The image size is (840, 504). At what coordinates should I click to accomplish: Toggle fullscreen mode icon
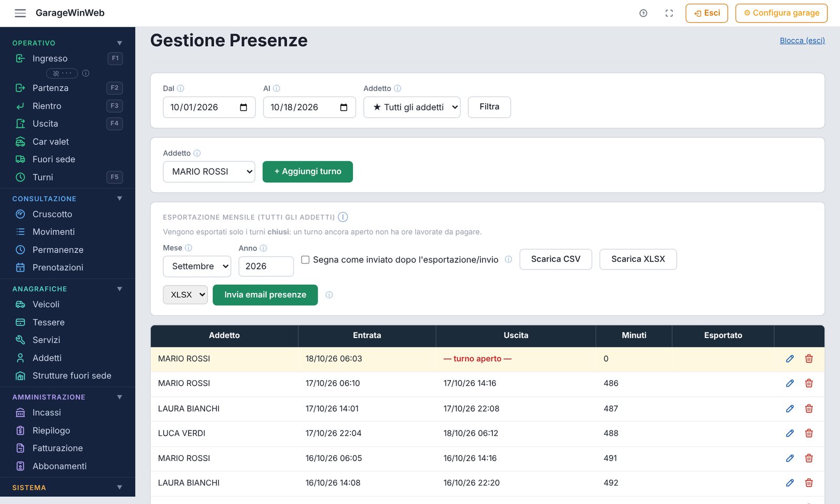pyautogui.click(x=669, y=13)
